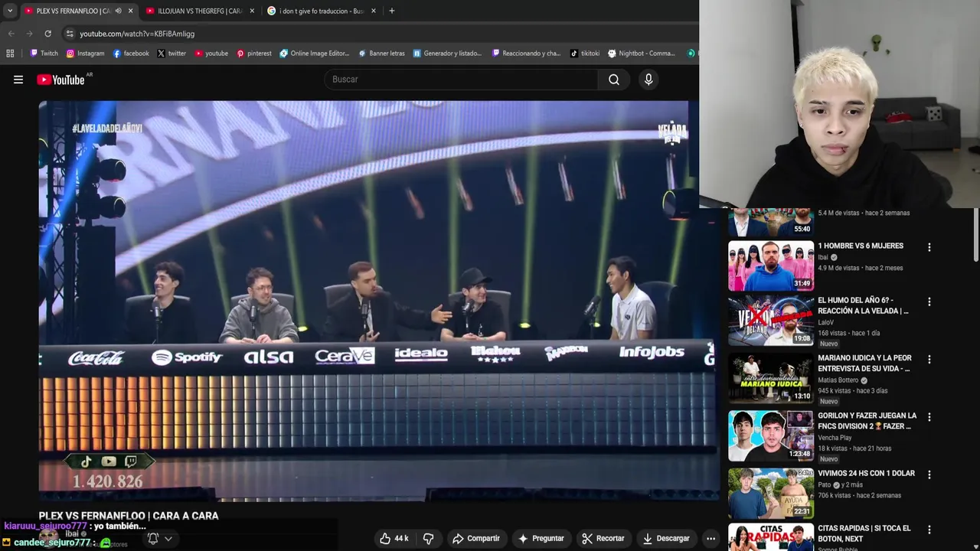The height and width of the screenshot is (551, 980).
Task: Open the Banner letras bookmark
Action: tap(381, 54)
